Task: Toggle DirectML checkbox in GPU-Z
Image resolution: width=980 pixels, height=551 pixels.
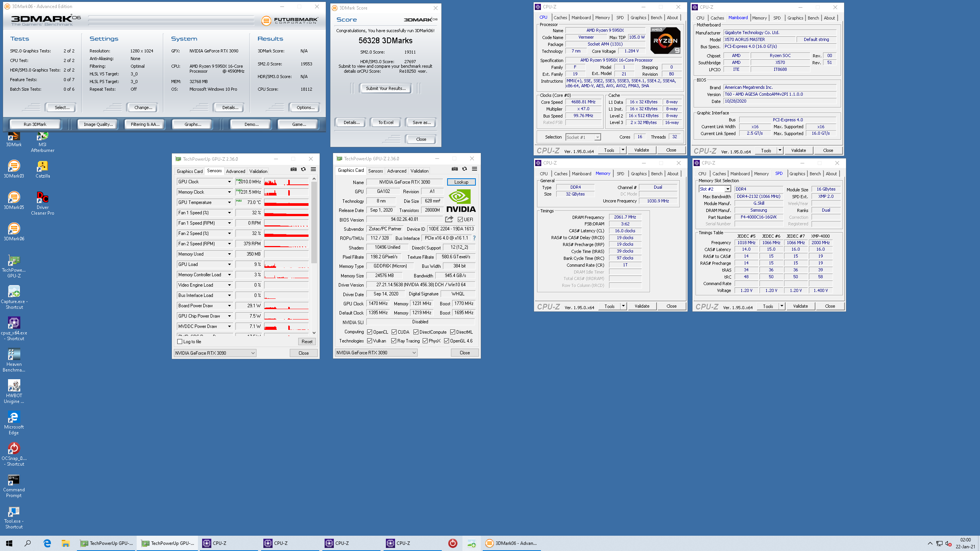Action: point(452,332)
